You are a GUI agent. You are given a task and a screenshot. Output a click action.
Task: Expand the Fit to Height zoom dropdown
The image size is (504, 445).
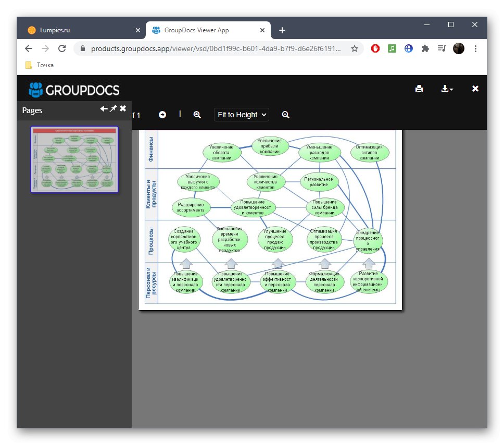242,115
